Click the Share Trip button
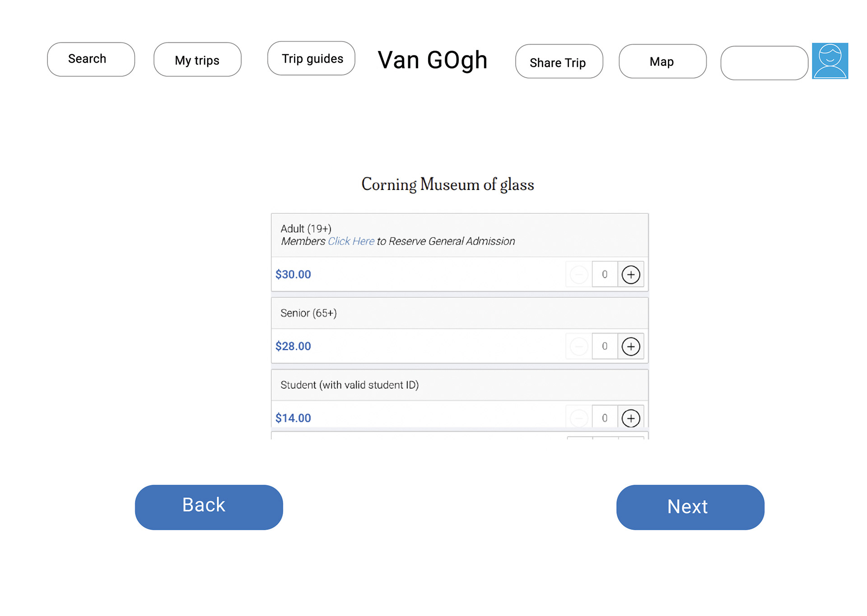 (559, 61)
